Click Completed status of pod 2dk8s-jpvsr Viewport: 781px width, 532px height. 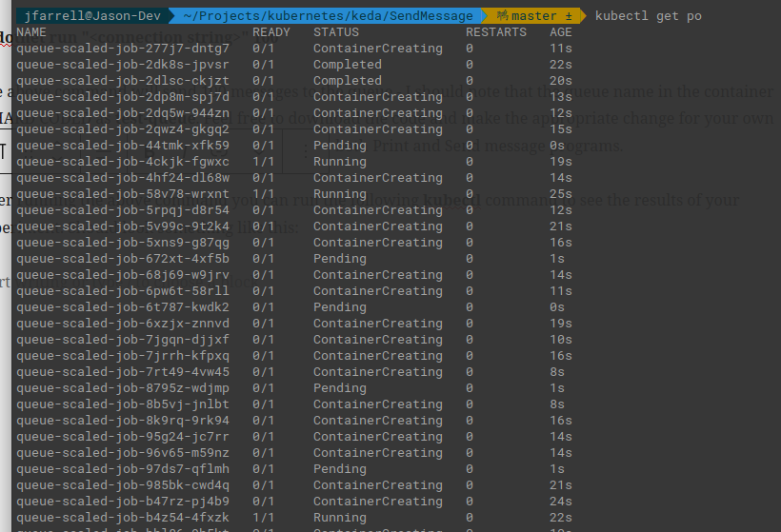click(x=347, y=65)
